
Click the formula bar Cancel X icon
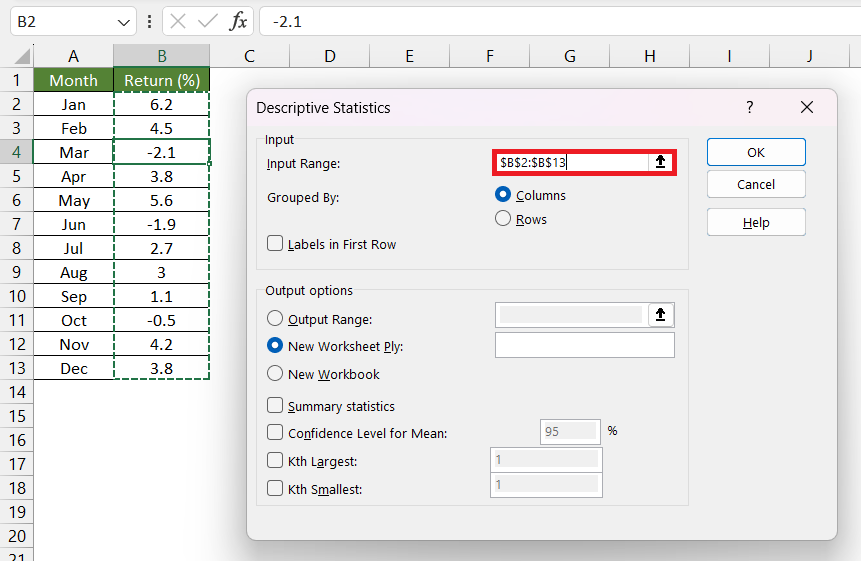coord(178,21)
